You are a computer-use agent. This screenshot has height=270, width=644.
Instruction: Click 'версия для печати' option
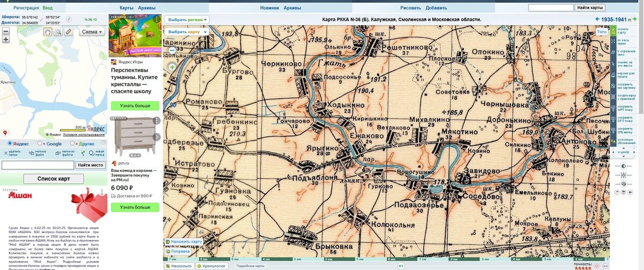tap(623, 74)
